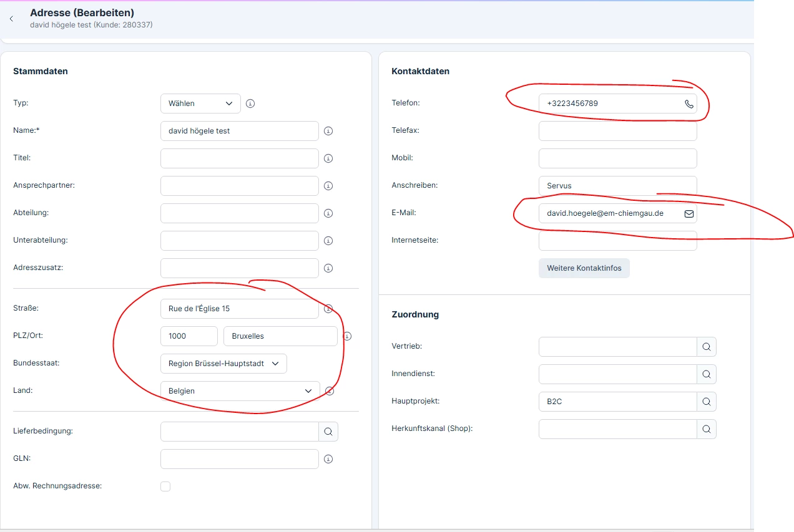The height and width of the screenshot is (532, 794).
Task: Click the Adresszusatz input field
Action: click(x=240, y=268)
